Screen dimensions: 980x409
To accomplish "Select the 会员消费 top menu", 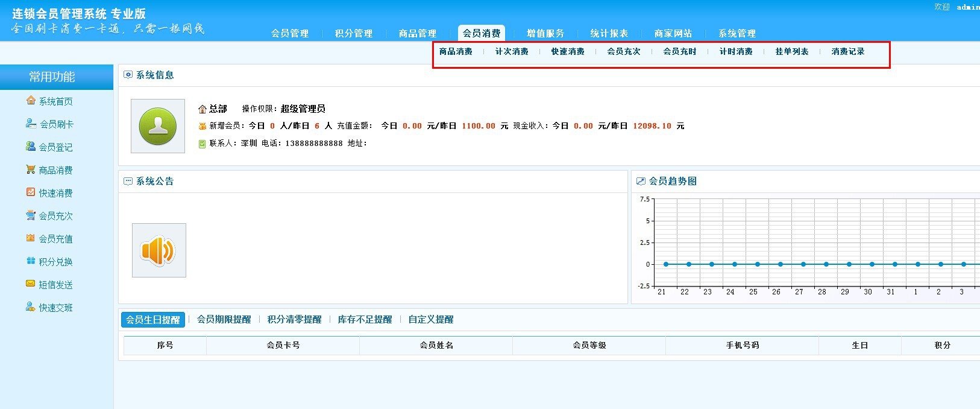I will click(482, 33).
